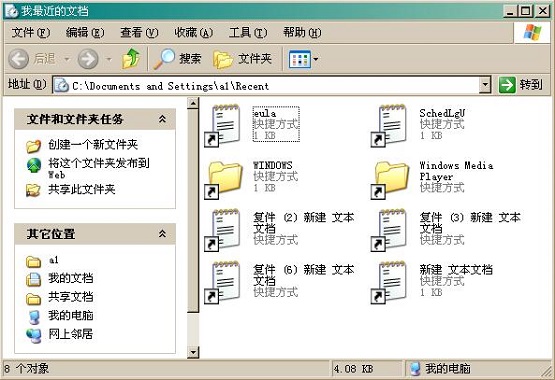Viewport: 555px width, 380px height.
Task: Click the Forward arrow button
Action: point(88,59)
